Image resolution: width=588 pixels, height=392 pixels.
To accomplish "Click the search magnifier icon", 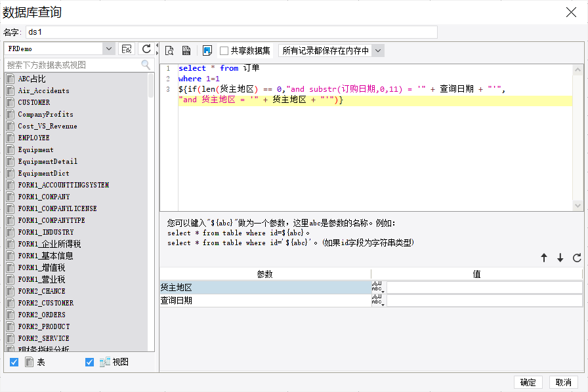I will [x=146, y=65].
